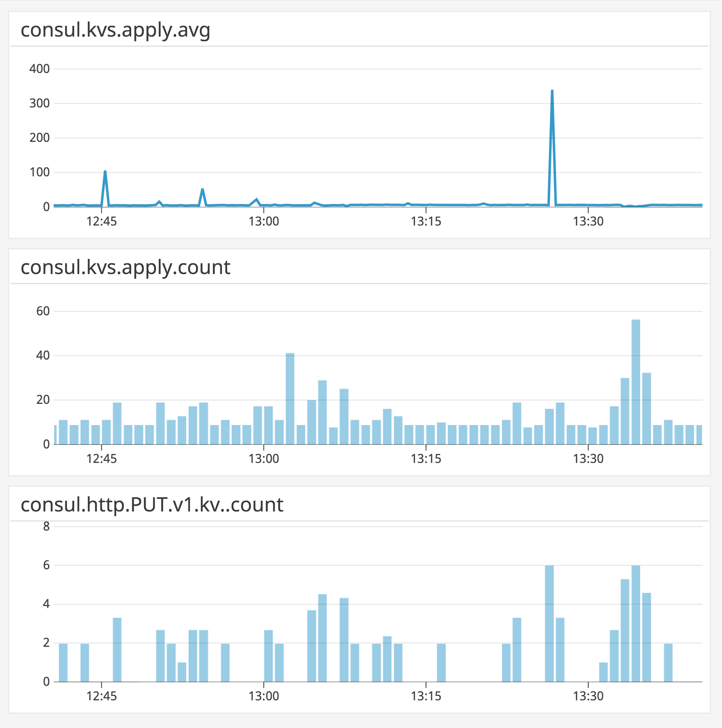Click the 13:30 tick label under the PUT count chart
This screenshot has height=728, width=722.
pyautogui.click(x=588, y=696)
